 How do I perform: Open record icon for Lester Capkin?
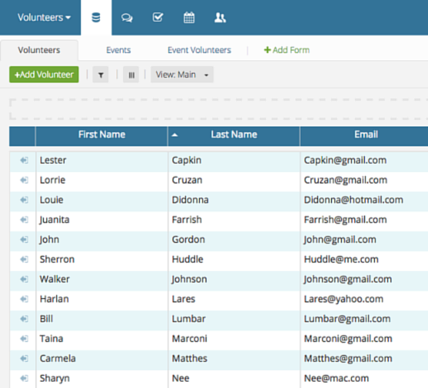[x=24, y=160]
